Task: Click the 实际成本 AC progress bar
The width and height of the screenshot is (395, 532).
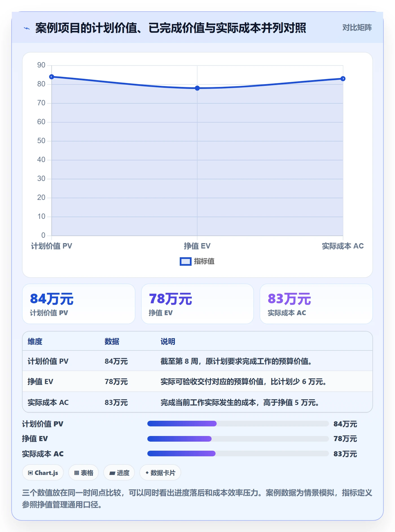Action: (x=238, y=453)
